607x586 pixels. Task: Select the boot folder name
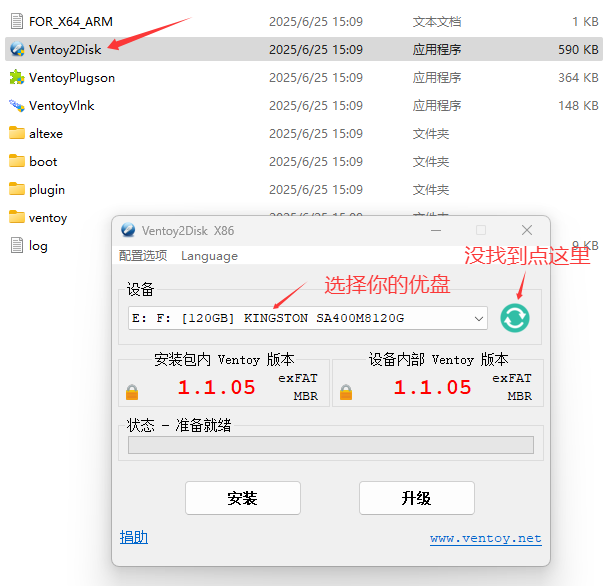[43, 161]
